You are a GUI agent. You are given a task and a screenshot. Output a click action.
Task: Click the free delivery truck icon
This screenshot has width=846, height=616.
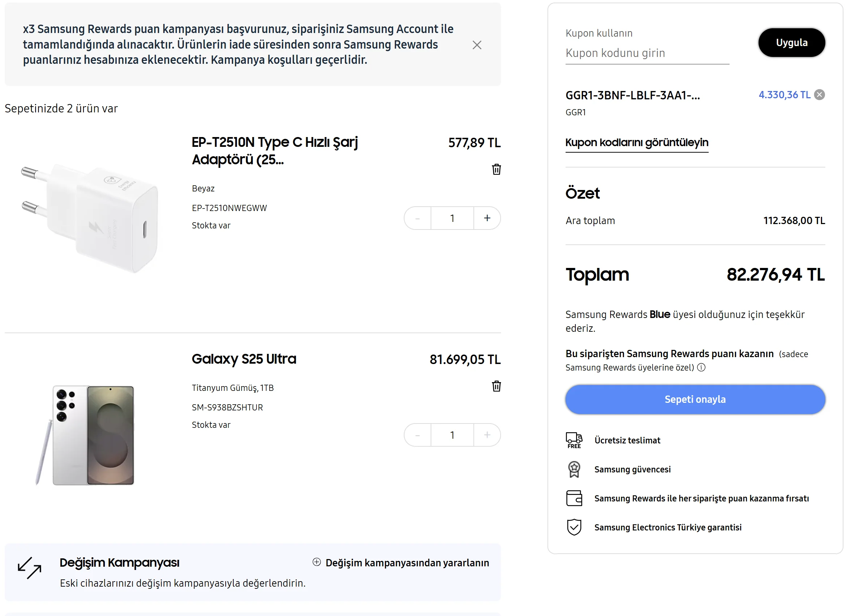tap(574, 440)
